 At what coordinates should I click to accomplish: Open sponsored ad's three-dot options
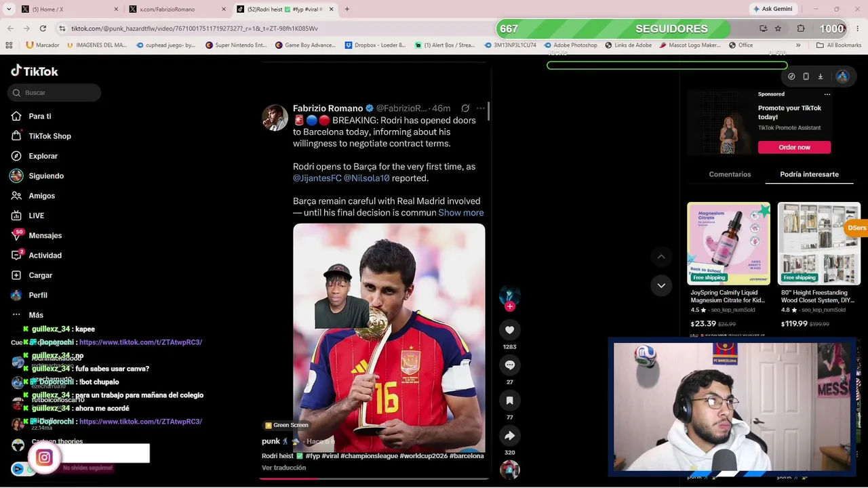click(x=827, y=94)
